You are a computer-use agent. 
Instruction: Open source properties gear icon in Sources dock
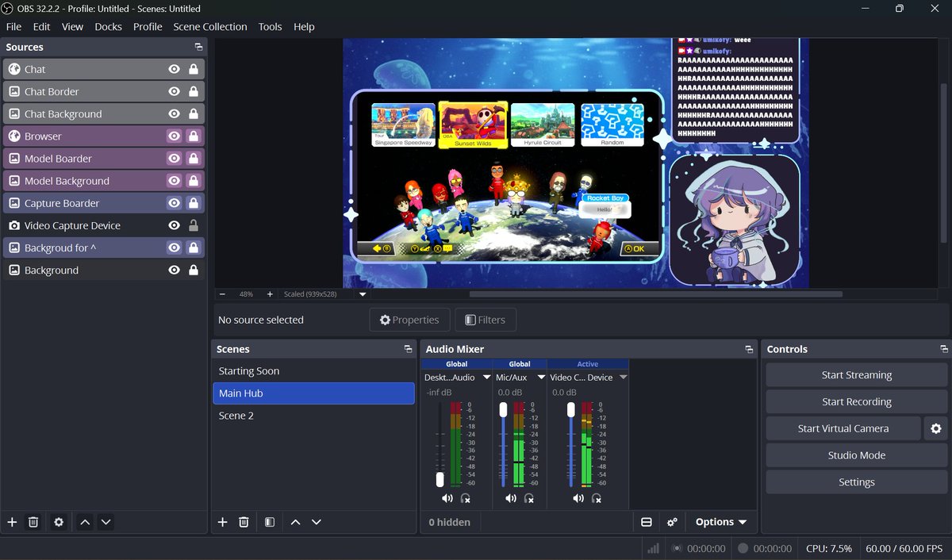click(x=58, y=522)
